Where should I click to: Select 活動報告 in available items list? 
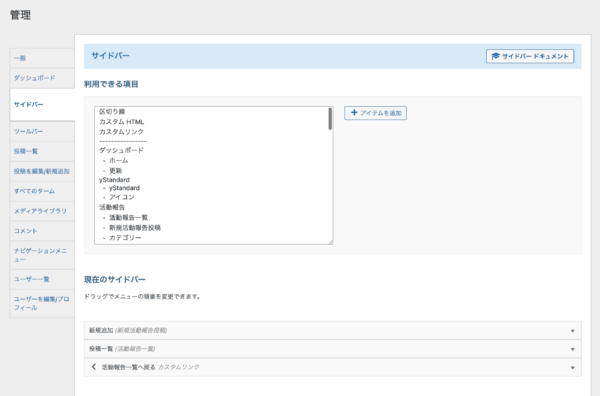pos(112,207)
